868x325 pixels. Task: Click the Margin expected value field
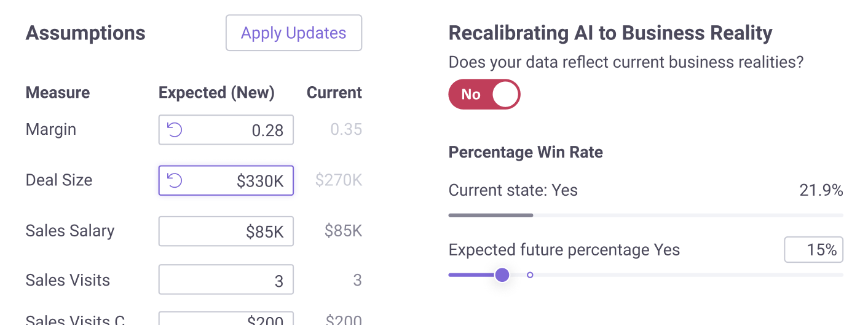tap(226, 130)
